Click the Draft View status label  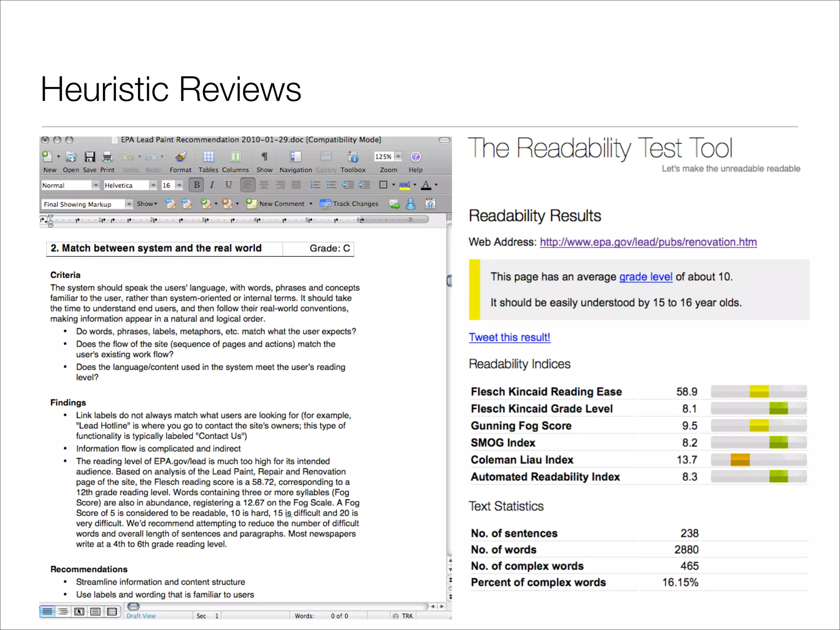tap(141, 616)
